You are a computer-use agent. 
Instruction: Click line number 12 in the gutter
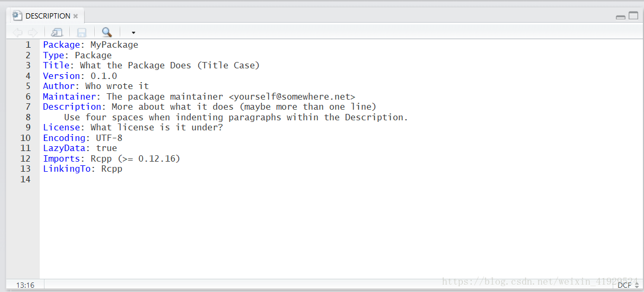25,158
